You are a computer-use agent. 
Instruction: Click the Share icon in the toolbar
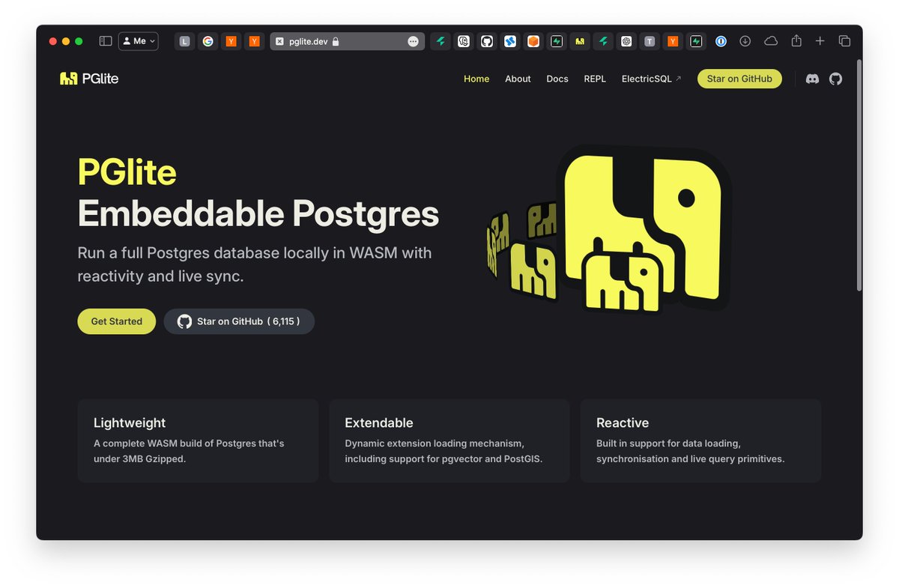[796, 41]
